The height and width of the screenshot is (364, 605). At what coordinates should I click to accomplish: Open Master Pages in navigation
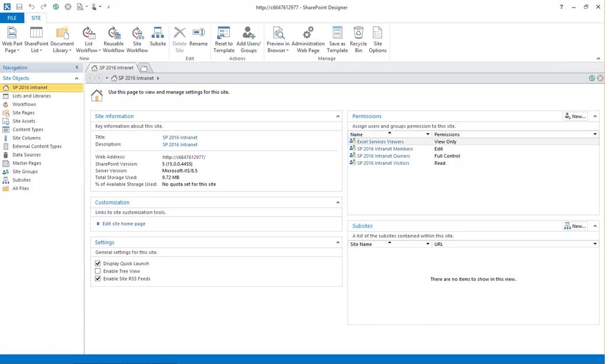click(x=27, y=163)
